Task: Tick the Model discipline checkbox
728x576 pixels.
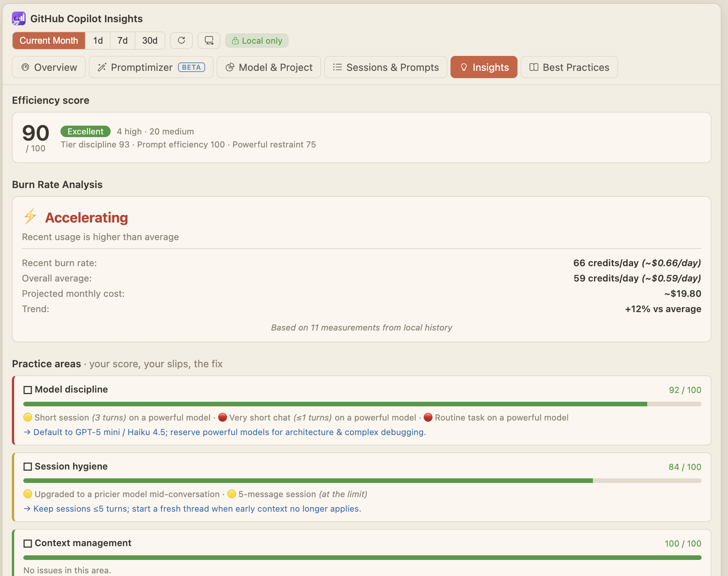Action: pyautogui.click(x=28, y=390)
